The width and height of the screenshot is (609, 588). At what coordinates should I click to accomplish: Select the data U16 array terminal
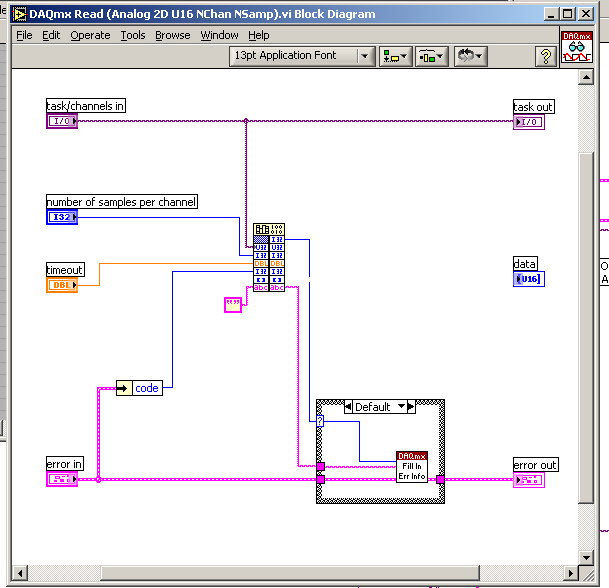tap(529, 279)
